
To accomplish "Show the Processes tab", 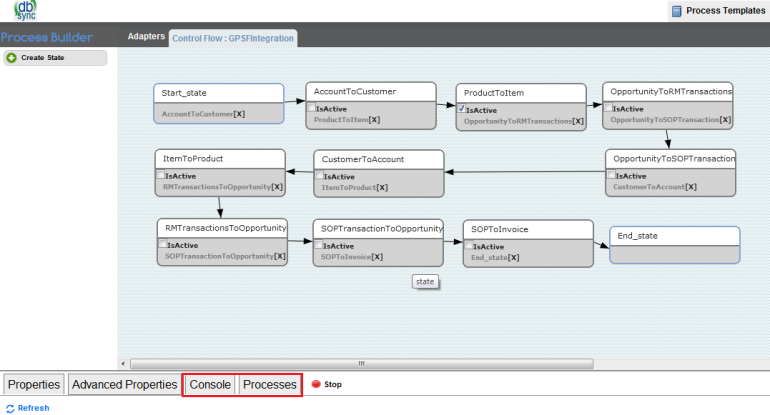I will pyautogui.click(x=270, y=384).
